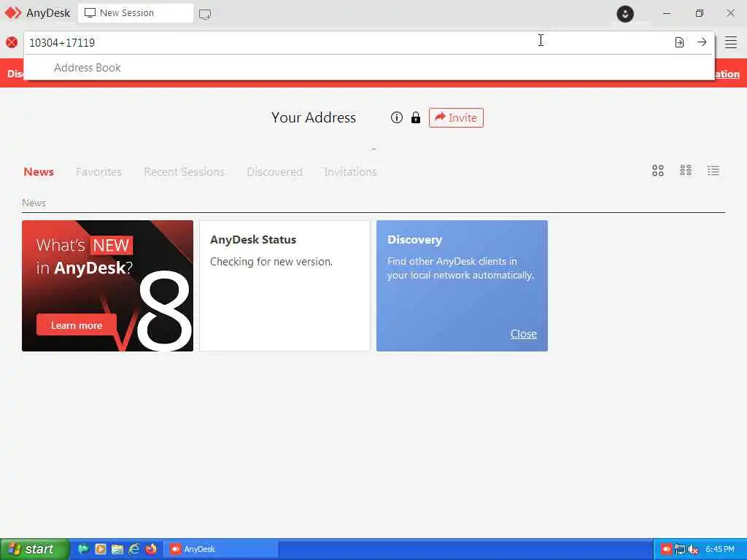The height and width of the screenshot is (560, 747).
Task: Close the Discovery card via Close link
Action: (523, 334)
